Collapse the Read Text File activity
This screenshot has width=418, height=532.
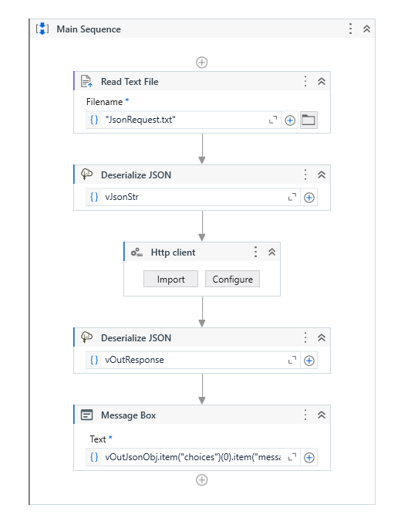coord(322,81)
